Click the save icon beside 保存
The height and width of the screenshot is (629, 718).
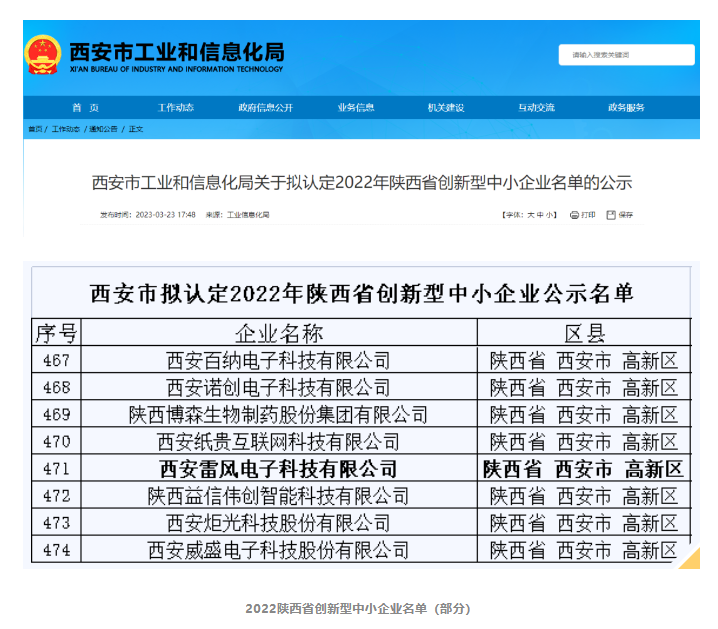611,215
